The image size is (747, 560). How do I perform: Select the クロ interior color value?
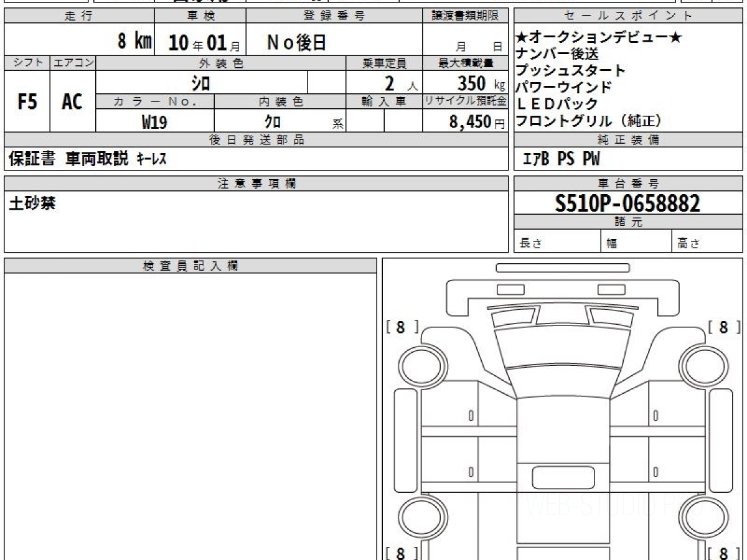click(x=272, y=122)
